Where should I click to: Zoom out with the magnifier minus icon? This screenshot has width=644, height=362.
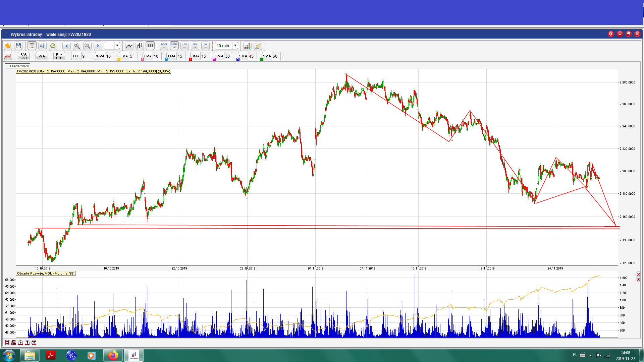87,46
